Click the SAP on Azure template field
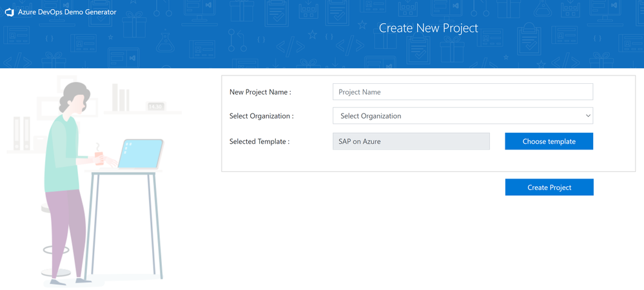644x290 pixels. 411,141
